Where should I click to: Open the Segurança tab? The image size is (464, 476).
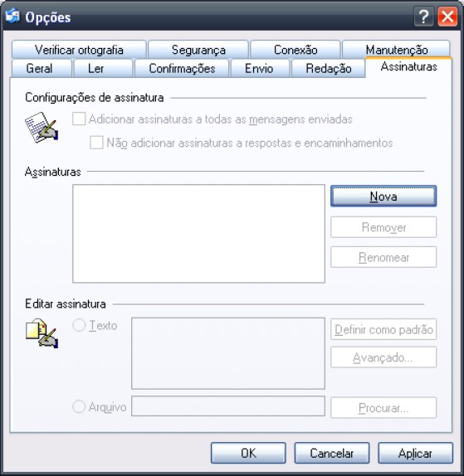(x=198, y=50)
